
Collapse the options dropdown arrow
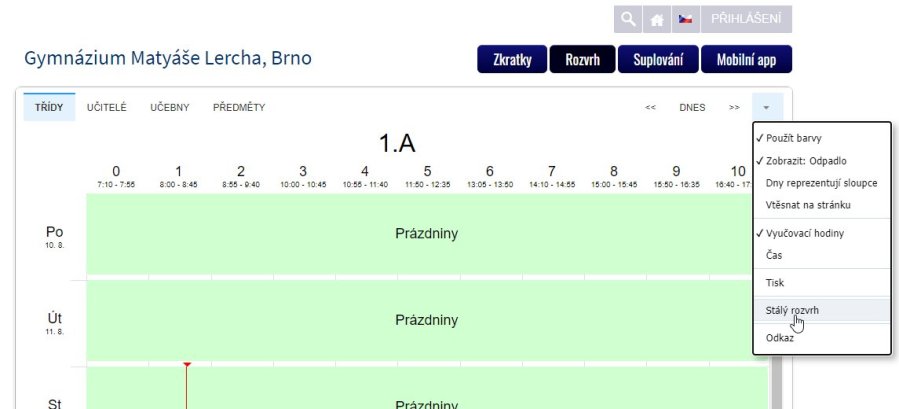(766, 107)
